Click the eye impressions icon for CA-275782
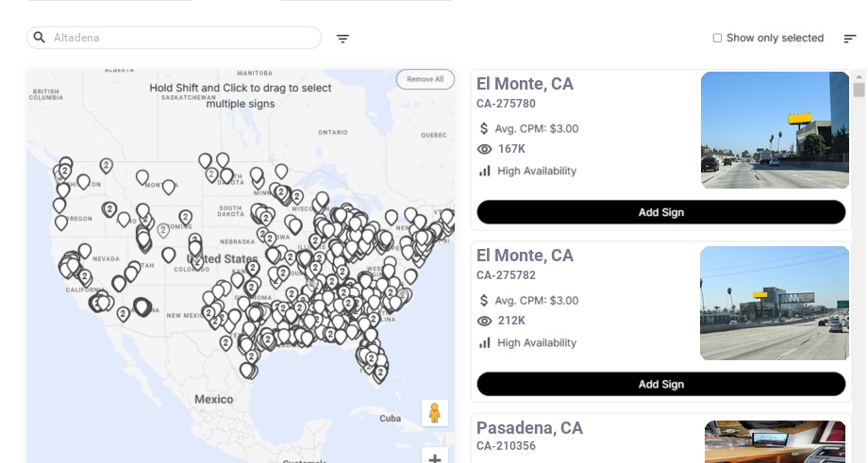The image size is (868, 463). [485, 321]
